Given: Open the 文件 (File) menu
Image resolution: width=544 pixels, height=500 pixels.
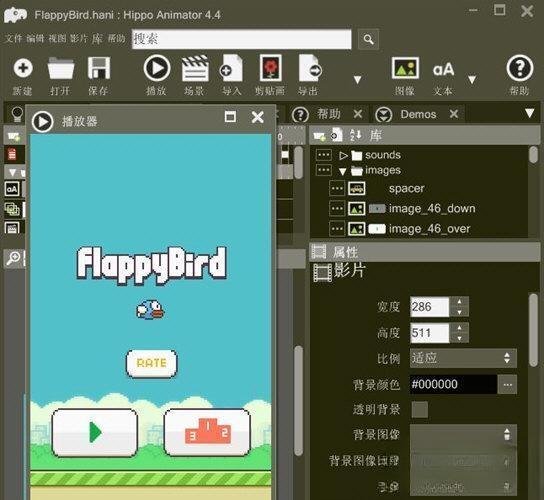Looking at the screenshot, I should pyautogui.click(x=13, y=38).
